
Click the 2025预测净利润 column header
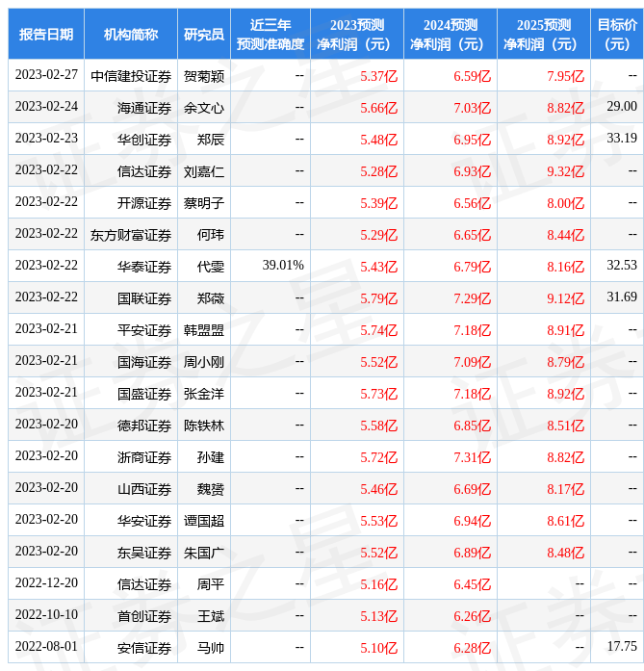click(x=544, y=35)
